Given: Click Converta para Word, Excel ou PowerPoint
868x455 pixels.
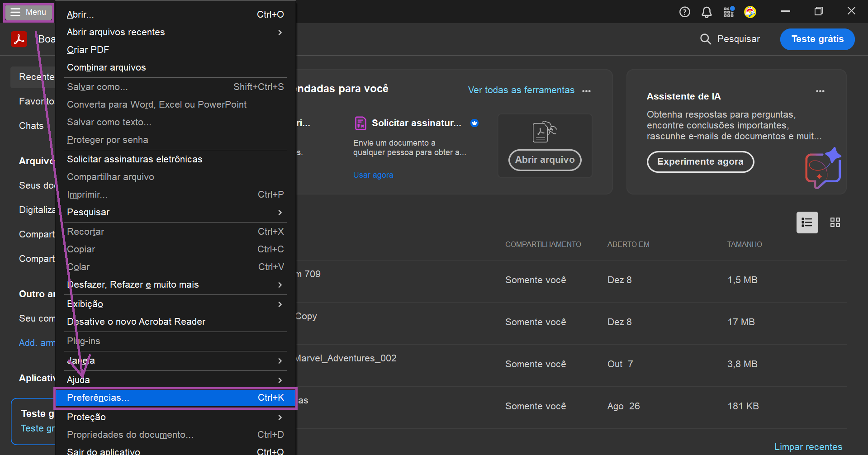Looking at the screenshot, I should tap(175, 104).
